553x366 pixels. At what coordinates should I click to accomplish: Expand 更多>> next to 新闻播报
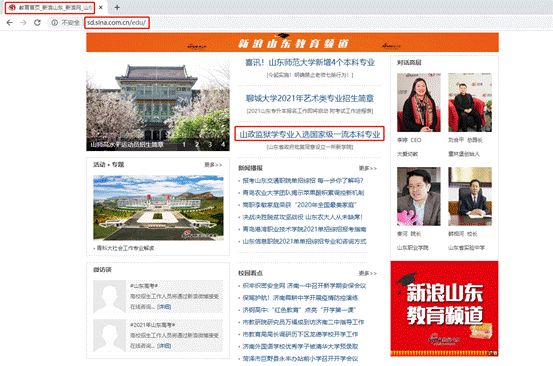(367, 168)
